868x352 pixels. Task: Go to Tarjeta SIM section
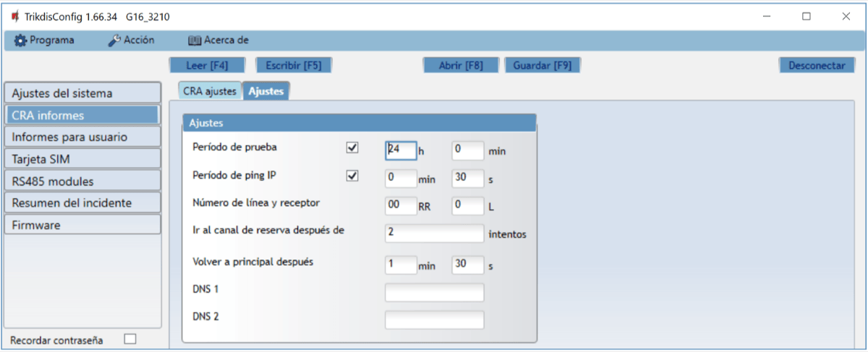point(82,159)
